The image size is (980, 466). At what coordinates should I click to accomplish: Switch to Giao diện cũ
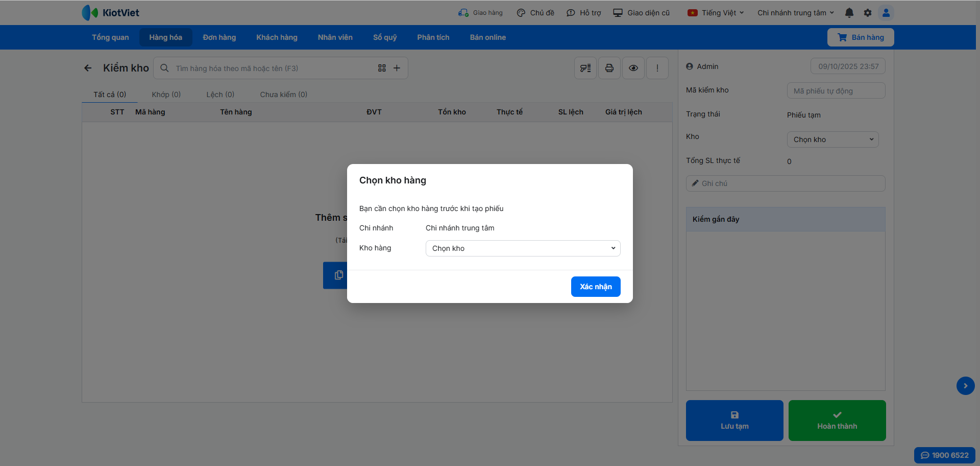coord(642,13)
